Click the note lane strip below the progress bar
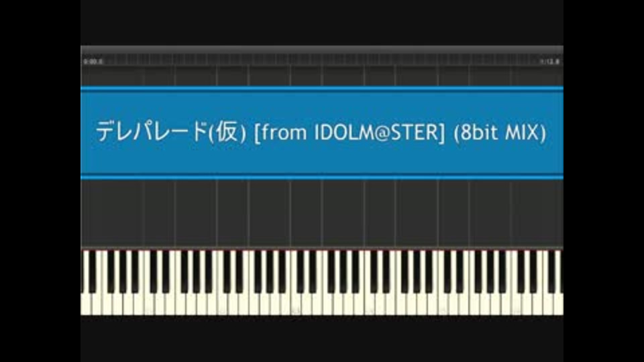This screenshot has height=362, width=644. (x=322, y=76)
